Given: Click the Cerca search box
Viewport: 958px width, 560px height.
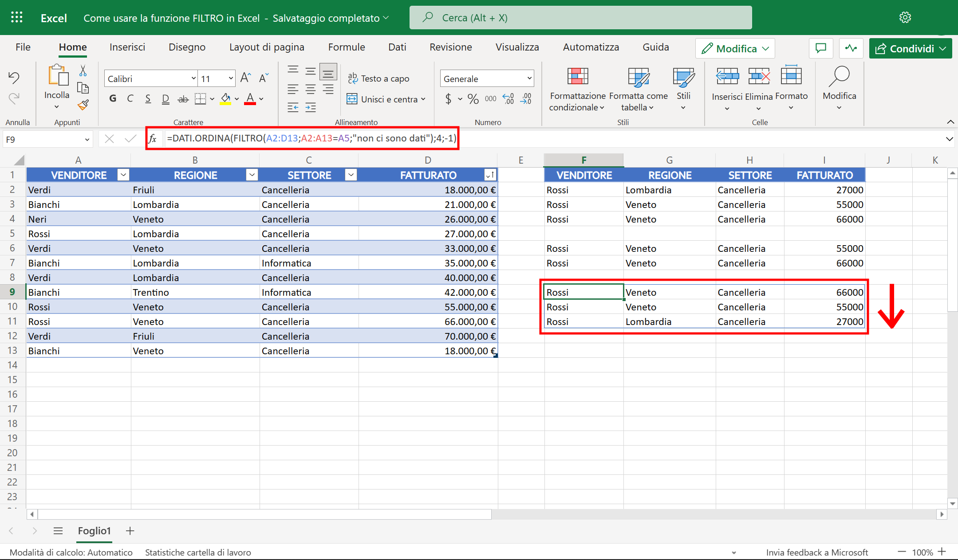Looking at the screenshot, I should tap(580, 18).
